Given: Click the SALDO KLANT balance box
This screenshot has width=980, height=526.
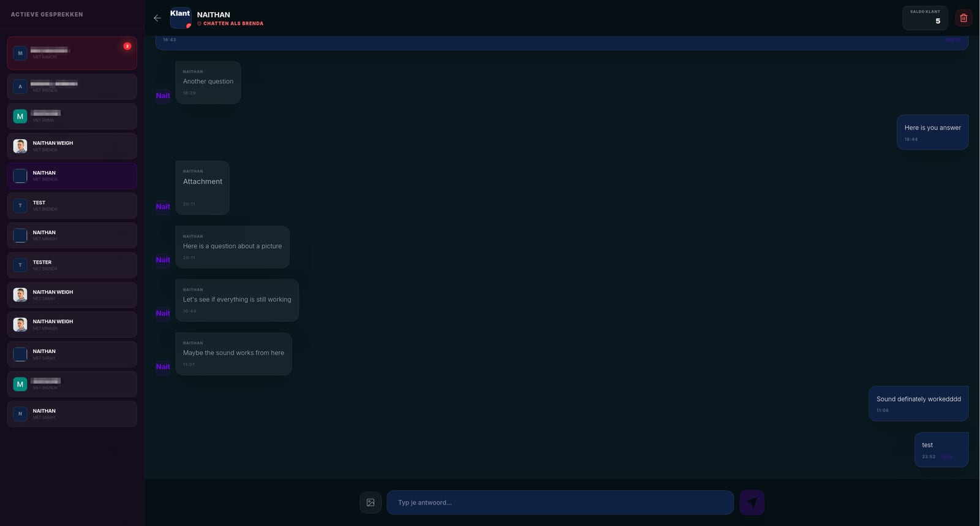Looking at the screenshot, I should click(925, 18).
